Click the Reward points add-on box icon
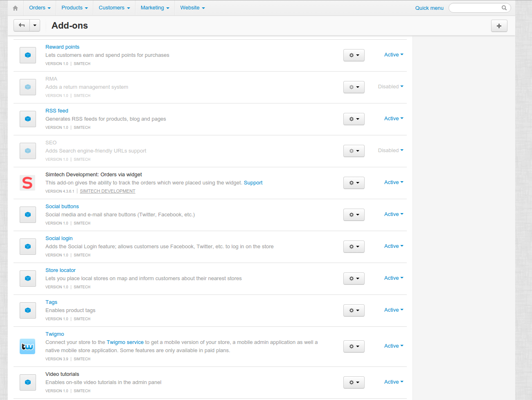 pyautogui.click(x=28, y=55)
